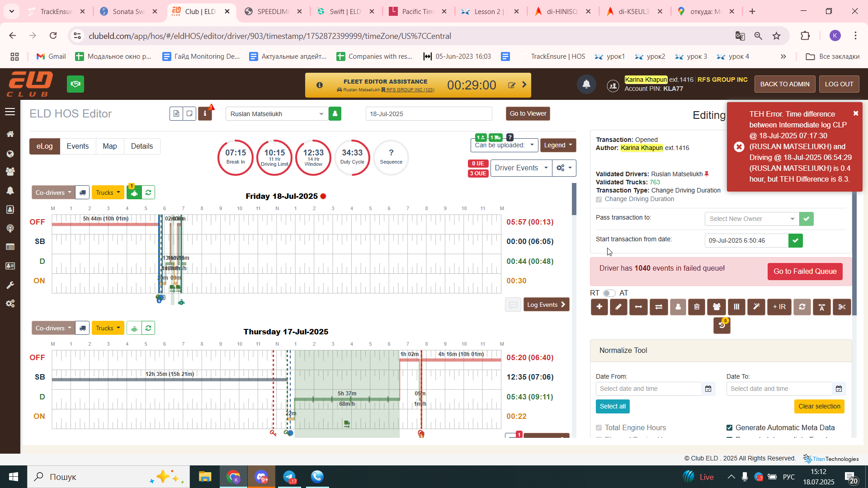Screen dimensions: 868x488
Task: Open the hamburger menu in left sidebar
Action: (10, 112)
